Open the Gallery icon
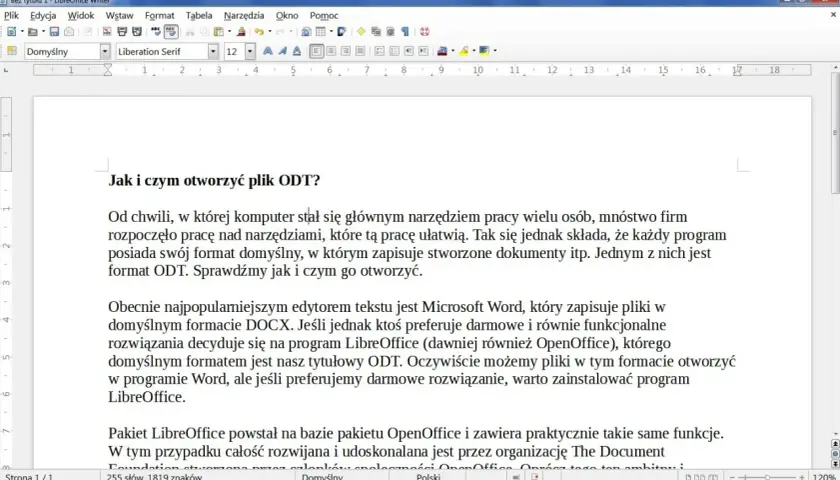The width and height of the screenshot is (840, 480). pos(376,32)
